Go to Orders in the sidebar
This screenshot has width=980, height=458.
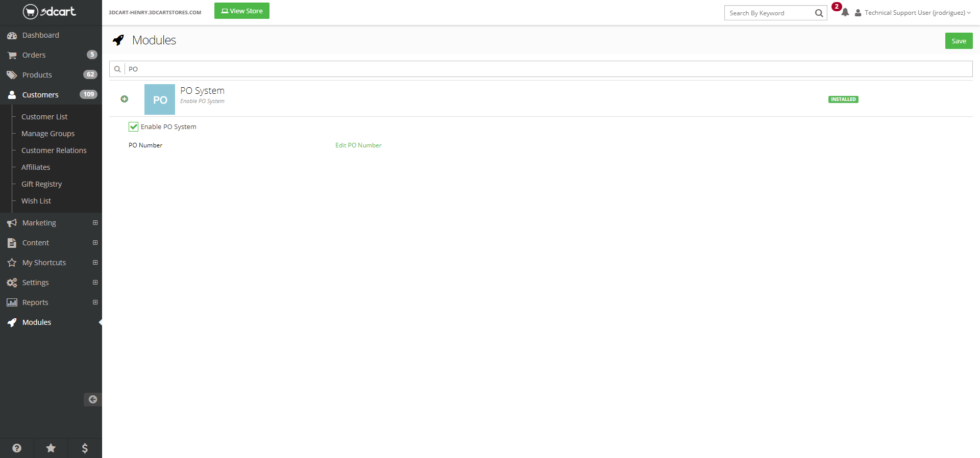coord(34,55)
